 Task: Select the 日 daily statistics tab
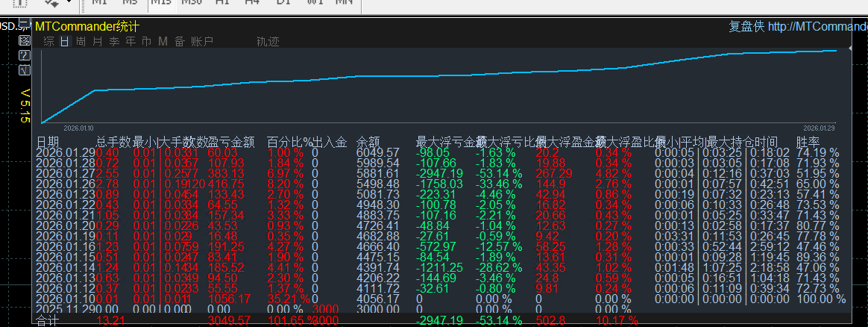(x=65, y=42)
